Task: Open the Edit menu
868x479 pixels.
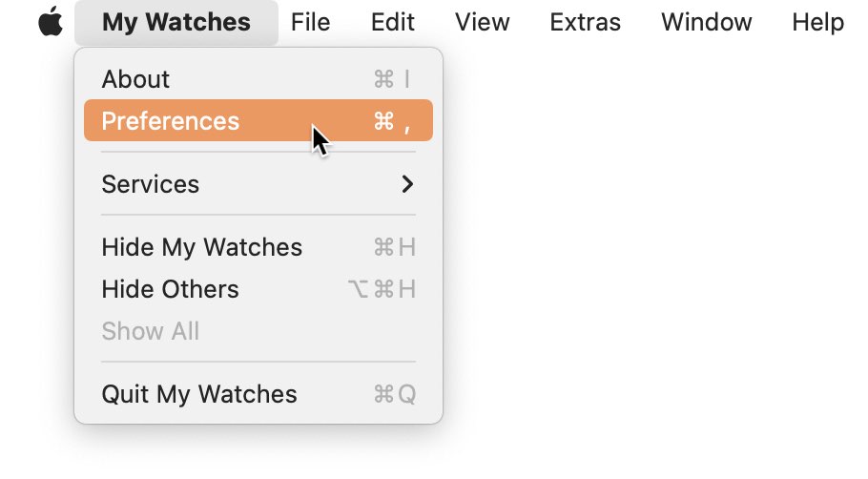Action: [392, 22]
